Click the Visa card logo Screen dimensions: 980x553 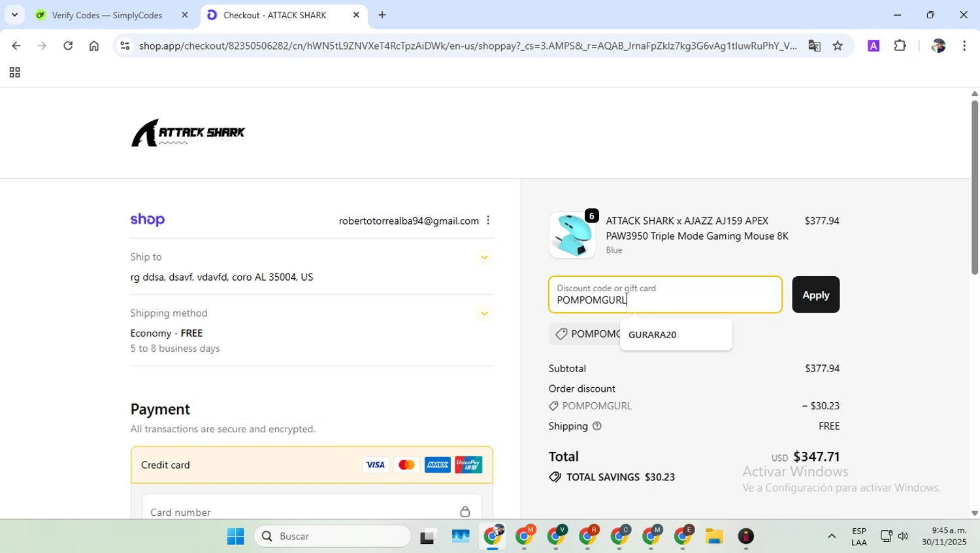[x=375, y=465]
